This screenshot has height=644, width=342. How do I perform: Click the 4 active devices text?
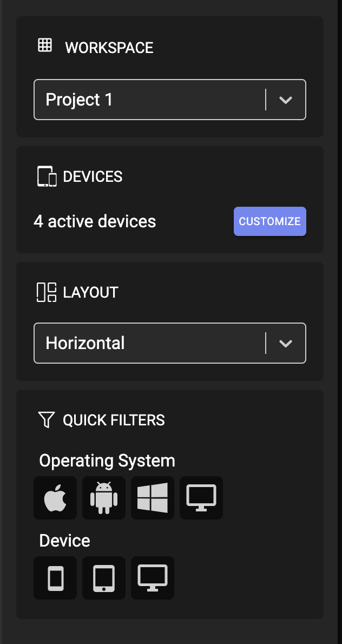coord(95,221)
